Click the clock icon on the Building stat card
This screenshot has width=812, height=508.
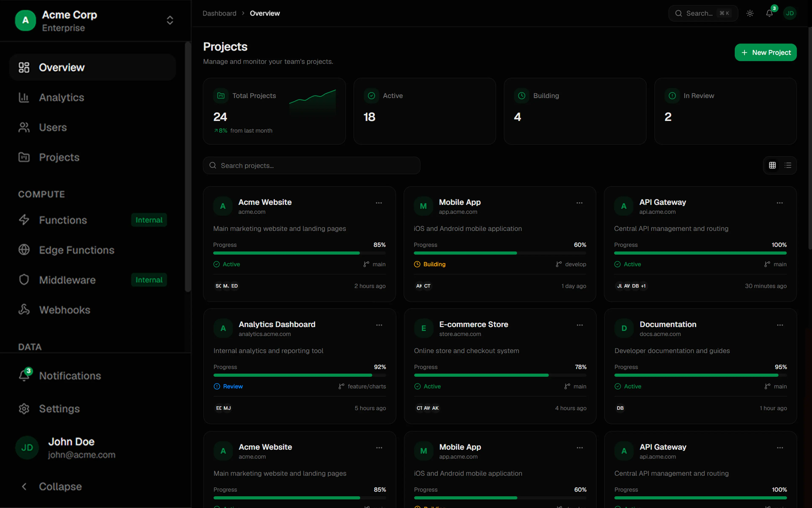click(x=522, y=96)
